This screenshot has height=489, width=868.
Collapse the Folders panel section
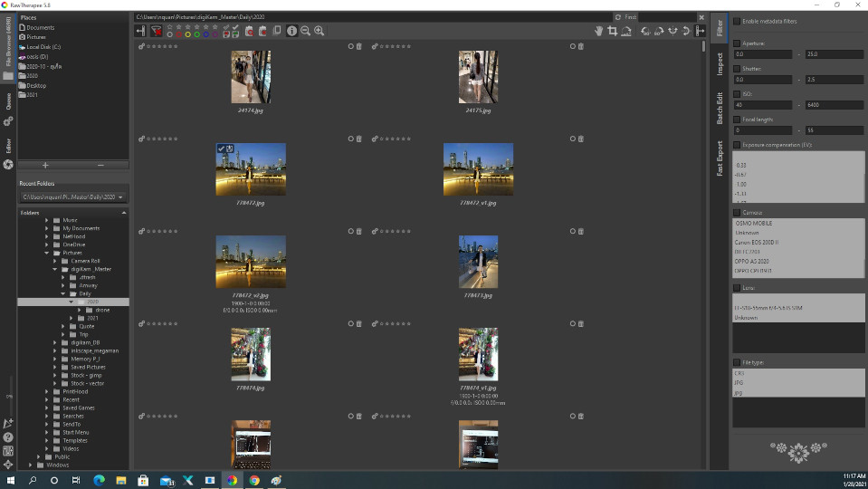[124, 213]
